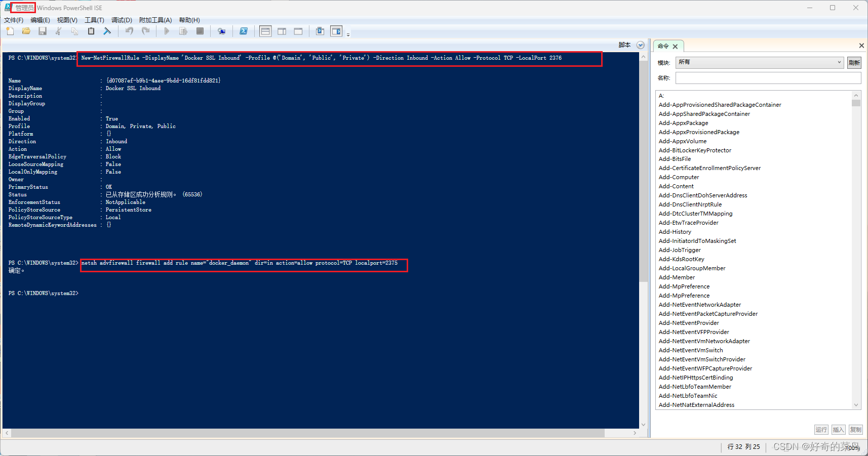868x456 pixels.
Task: Click inside the 名称 search field
Action: (x=767, y=77)
